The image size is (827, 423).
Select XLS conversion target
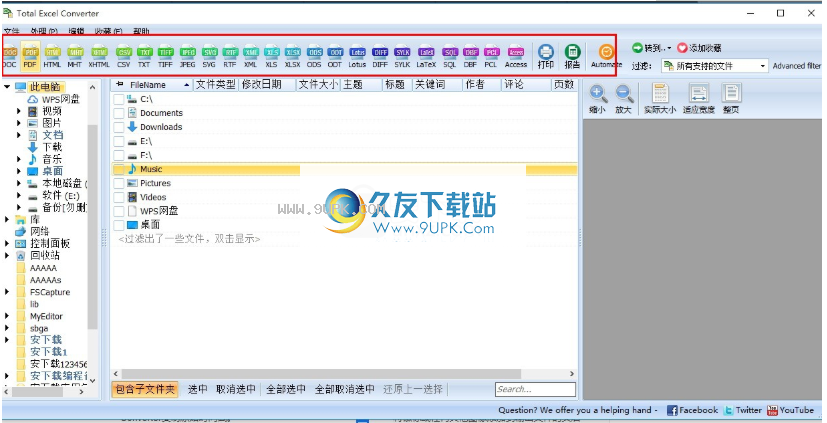[272, 56]
